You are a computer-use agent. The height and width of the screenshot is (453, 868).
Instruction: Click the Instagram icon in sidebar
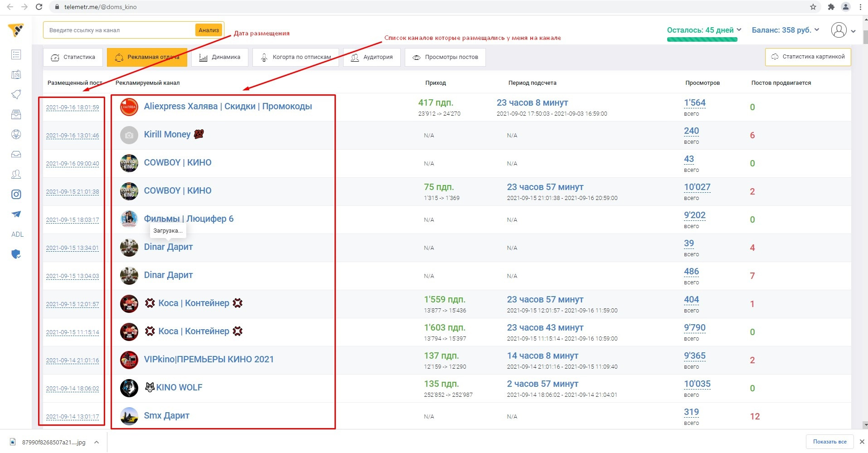click(x=16, y=195)
